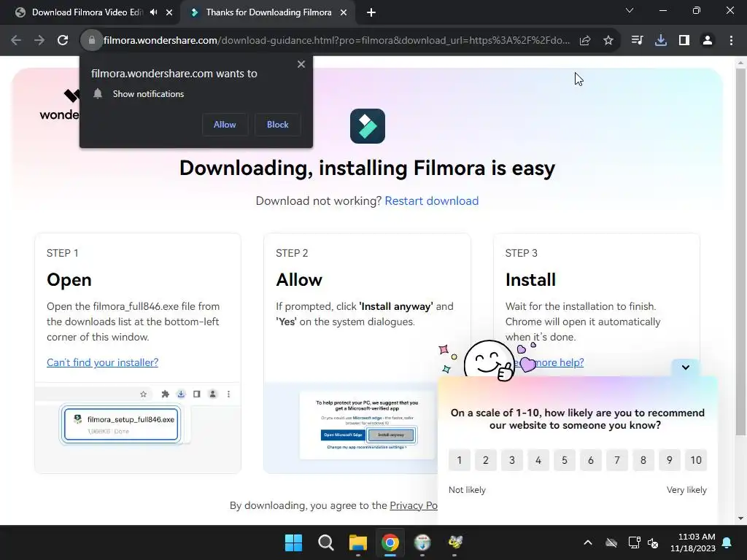Viewport: 747px width, 560px height.
Task: Click the Wondershare logo
Action: click(60, 105)
